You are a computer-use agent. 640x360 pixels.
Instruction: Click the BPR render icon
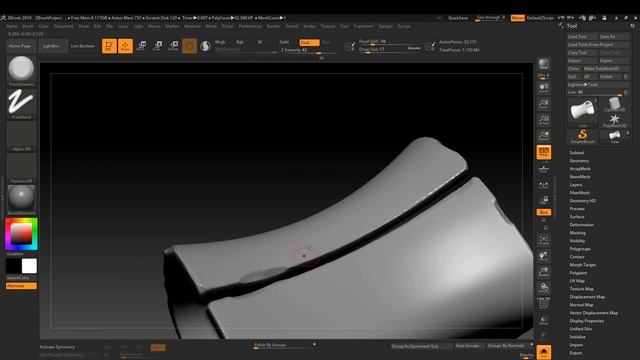coord(544,65)
